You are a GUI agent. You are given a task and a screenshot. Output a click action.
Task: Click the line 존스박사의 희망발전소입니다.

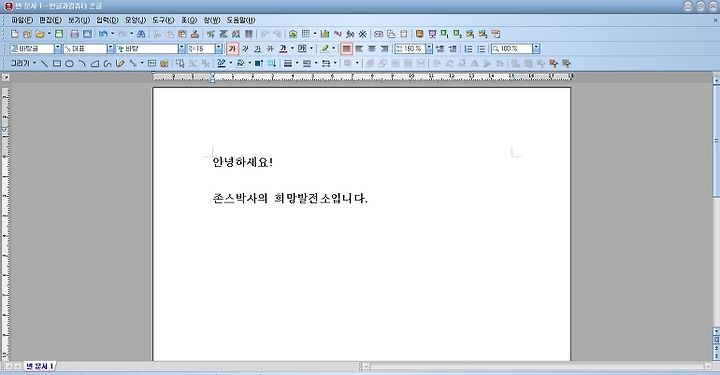pos(290,198)
